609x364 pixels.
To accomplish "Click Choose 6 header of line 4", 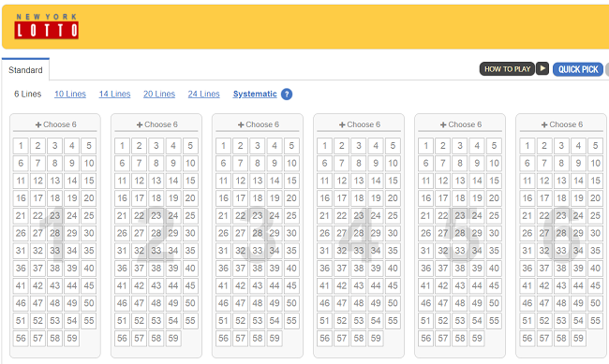I will point(359,124).
